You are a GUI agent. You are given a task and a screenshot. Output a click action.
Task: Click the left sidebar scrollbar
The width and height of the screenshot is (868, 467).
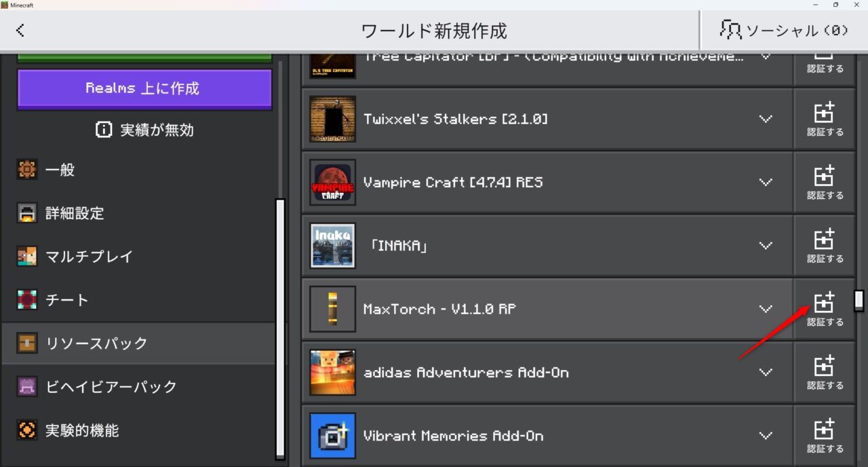click(x=280, y=329)
